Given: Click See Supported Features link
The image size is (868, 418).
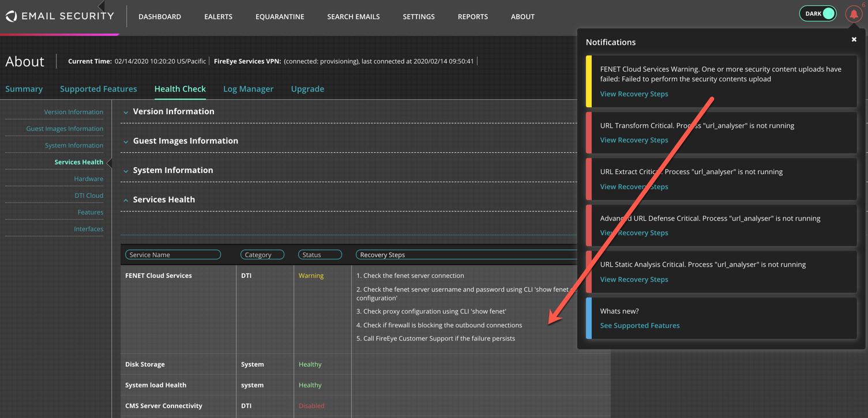Looking at the screenshot, I should tap(640, 326).
